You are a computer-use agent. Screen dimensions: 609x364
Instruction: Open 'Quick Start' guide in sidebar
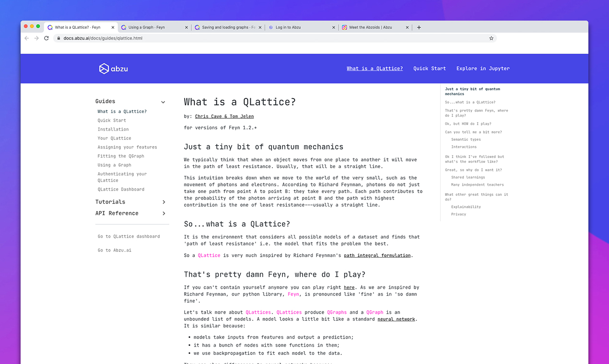point(112,121)
